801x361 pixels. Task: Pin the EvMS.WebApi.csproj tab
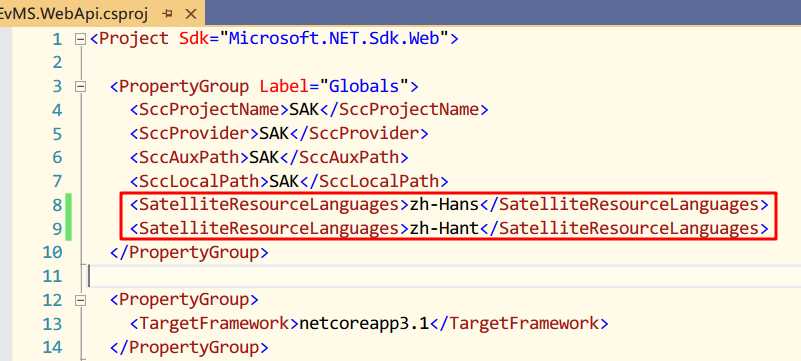click(x=167, y=14)
